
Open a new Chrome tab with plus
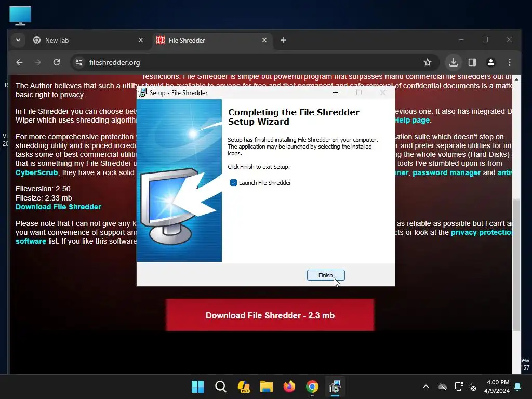click(x=283, y=40)
